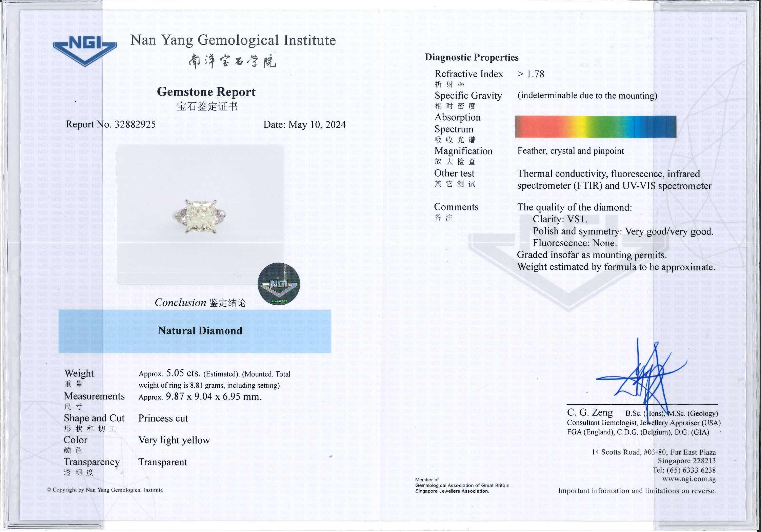
Task: Click the copyright notice at bottom left
Action: tap(105, 490)
